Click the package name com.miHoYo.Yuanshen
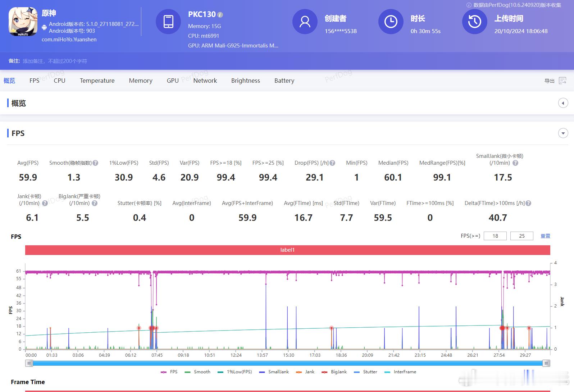574x392 pixels. 69,40
